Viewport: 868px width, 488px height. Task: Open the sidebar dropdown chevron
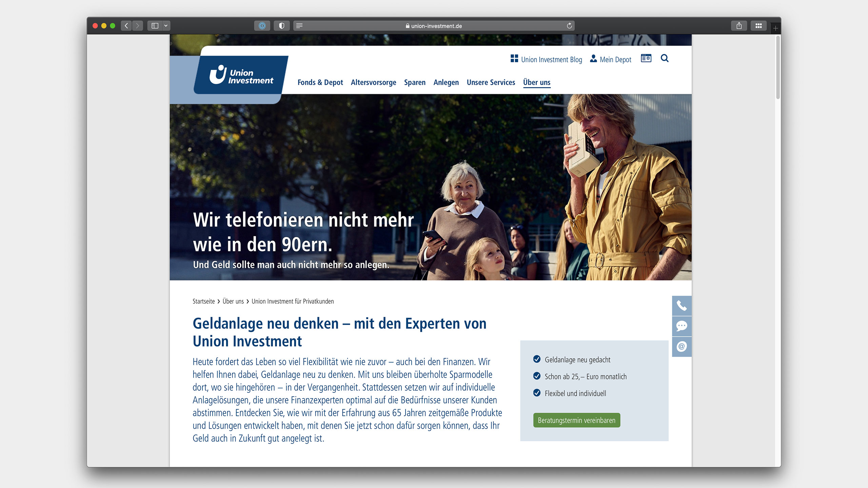(166, 26)
